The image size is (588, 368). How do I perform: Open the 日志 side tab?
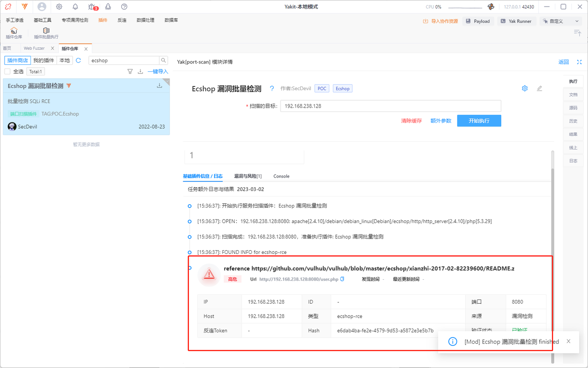[x=573, y=161]
